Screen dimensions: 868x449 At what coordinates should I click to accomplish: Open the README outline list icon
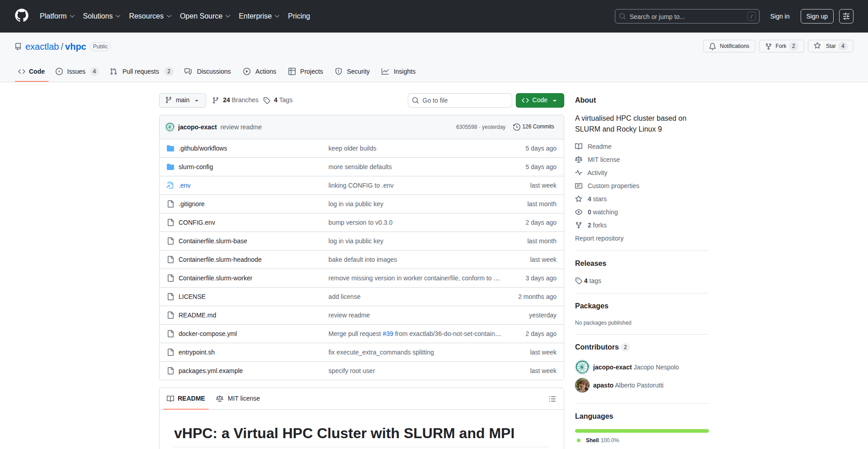click(552, 399)
